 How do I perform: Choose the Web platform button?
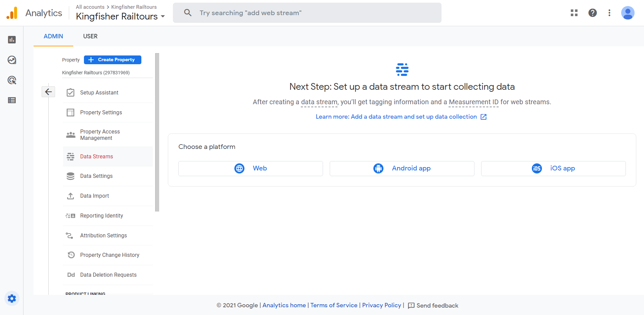pyautogui.click(x=250, y=168)
